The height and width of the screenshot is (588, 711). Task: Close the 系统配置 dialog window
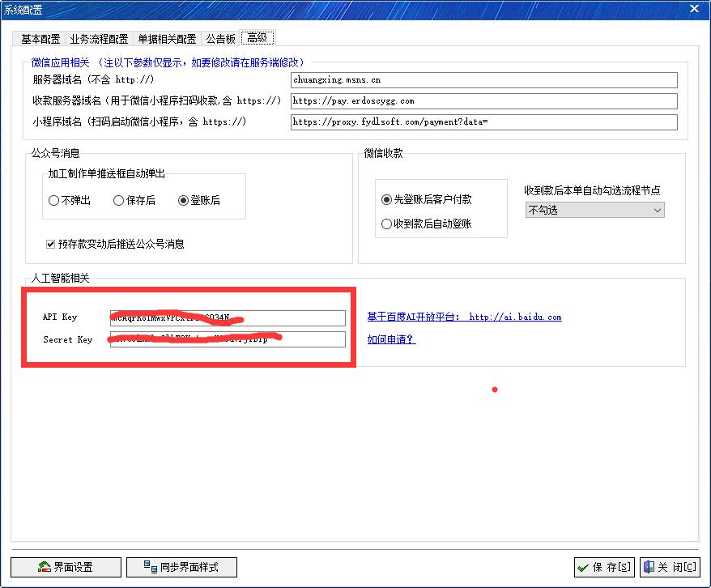tap(694, 9)
